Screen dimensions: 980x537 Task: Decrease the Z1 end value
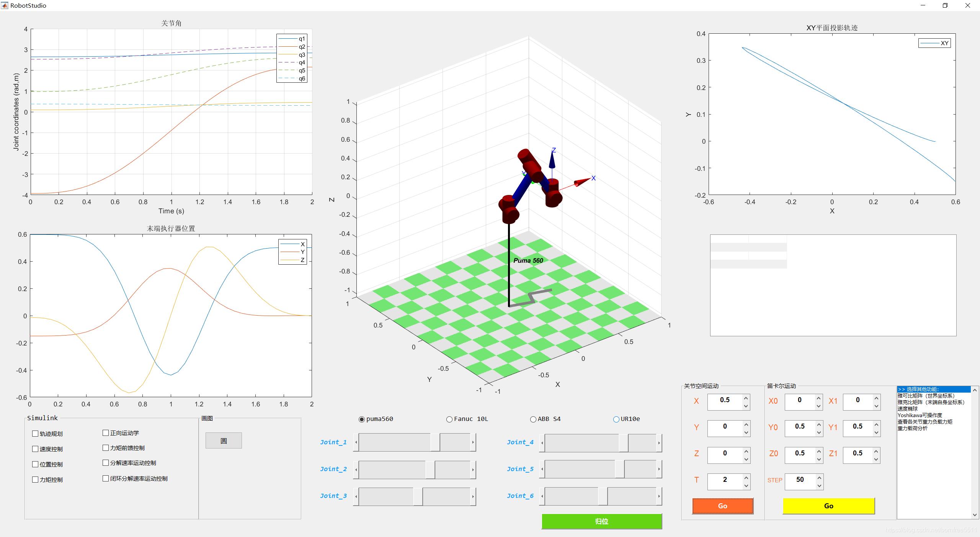pos(876,459)
